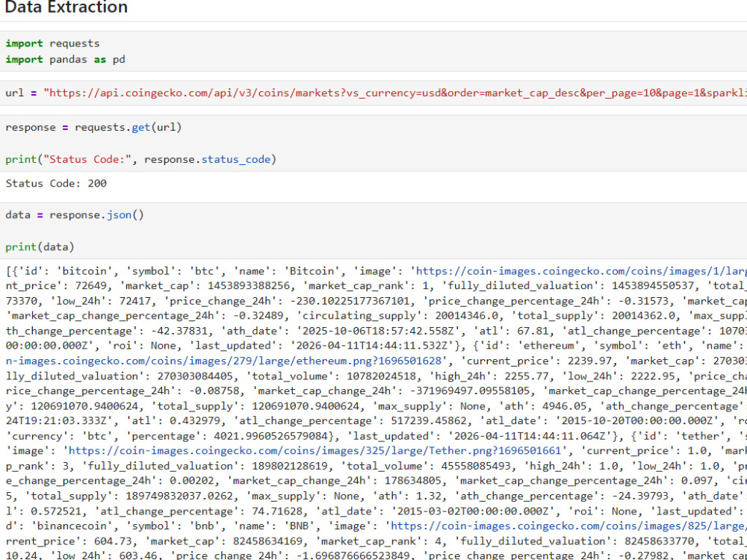
Task: Click the "Data Extraction" heading
Action: 66,7
